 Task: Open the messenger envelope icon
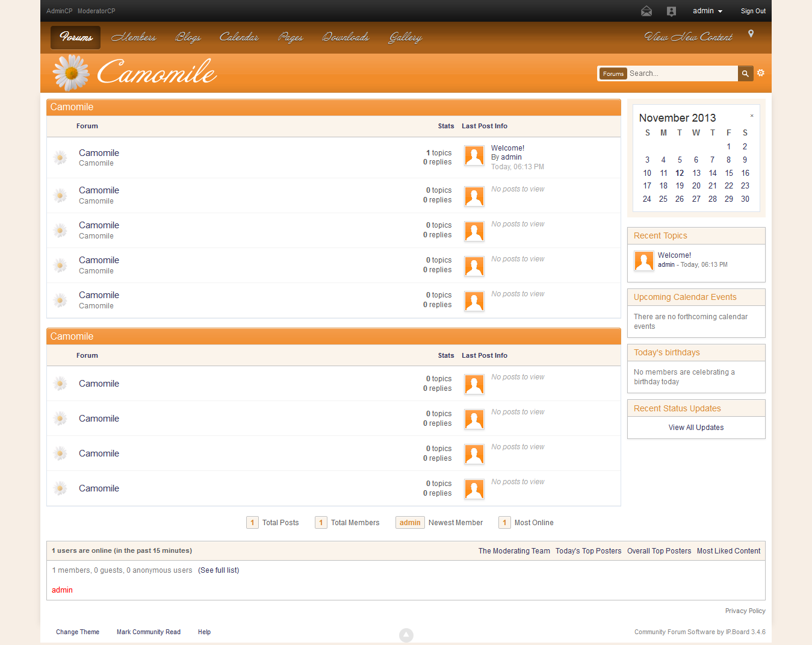coord(646,11)
